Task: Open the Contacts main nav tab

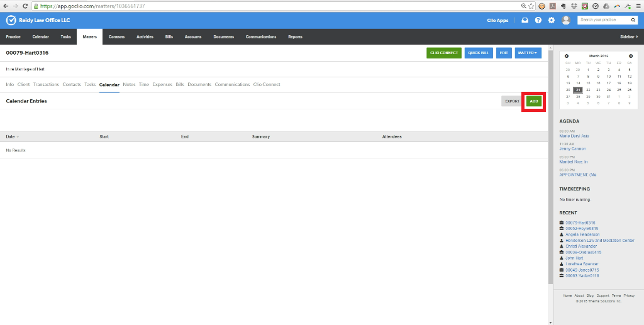Action: (116, 36)
